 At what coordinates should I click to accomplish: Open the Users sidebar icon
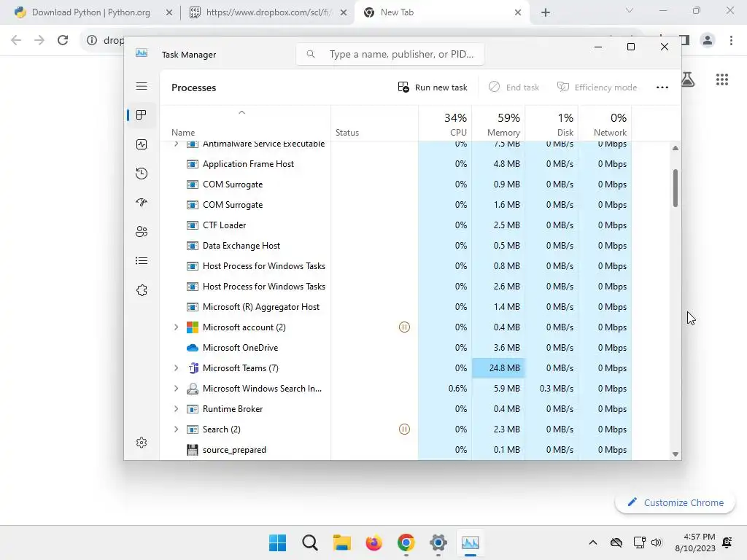[x=142, y=232]
